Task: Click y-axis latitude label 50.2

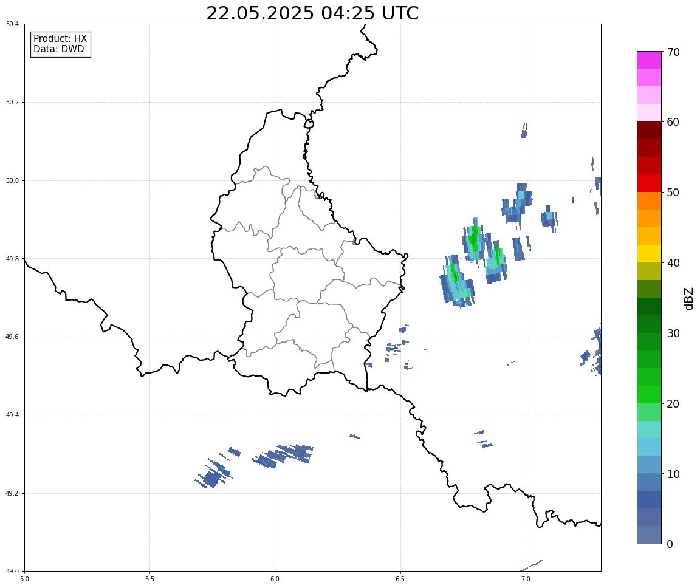Action: click(12, 102)
